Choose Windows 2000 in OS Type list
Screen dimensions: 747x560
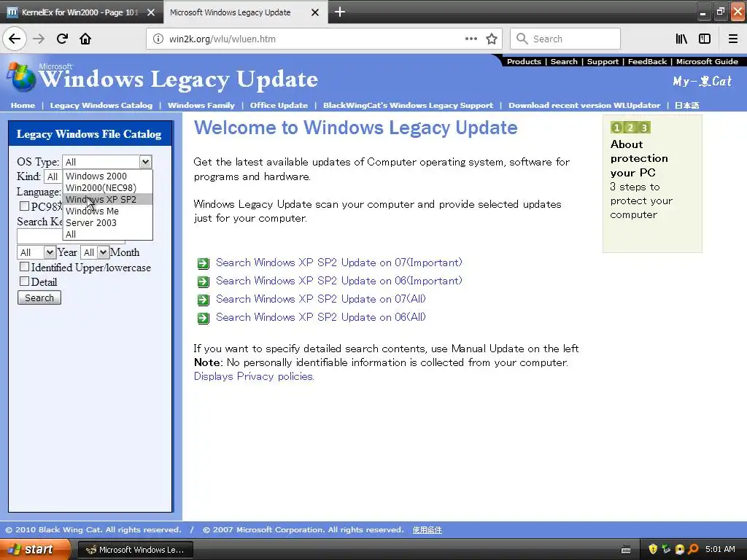[x=108, y=176]
